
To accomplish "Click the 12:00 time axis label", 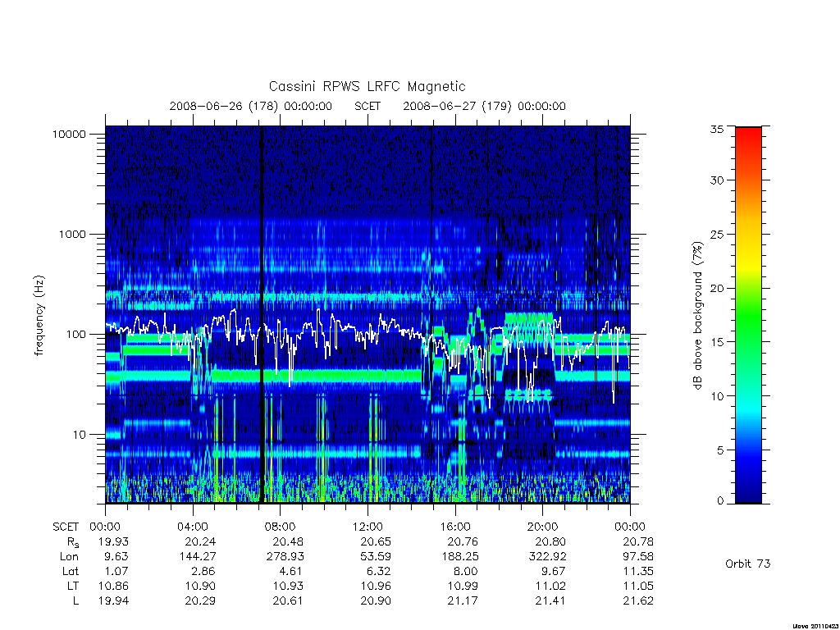I will pyautogui.click(x=368, y=527).
